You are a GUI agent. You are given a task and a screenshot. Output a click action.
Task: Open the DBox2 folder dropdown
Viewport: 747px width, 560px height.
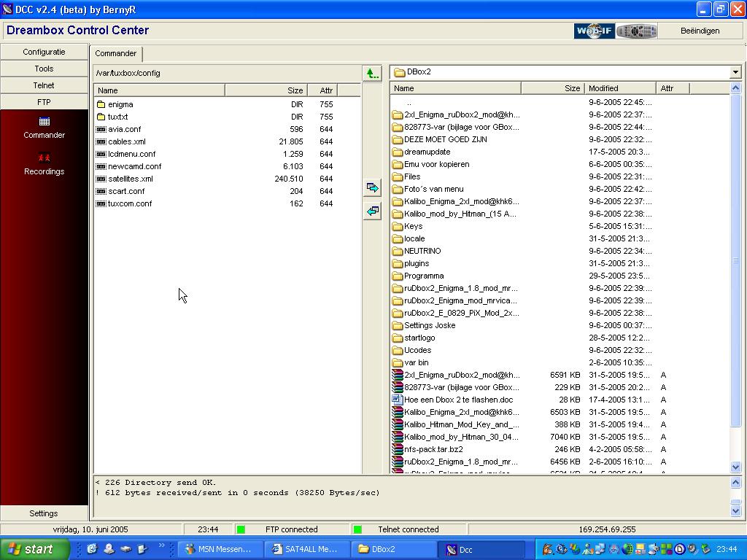click(735, 72)
